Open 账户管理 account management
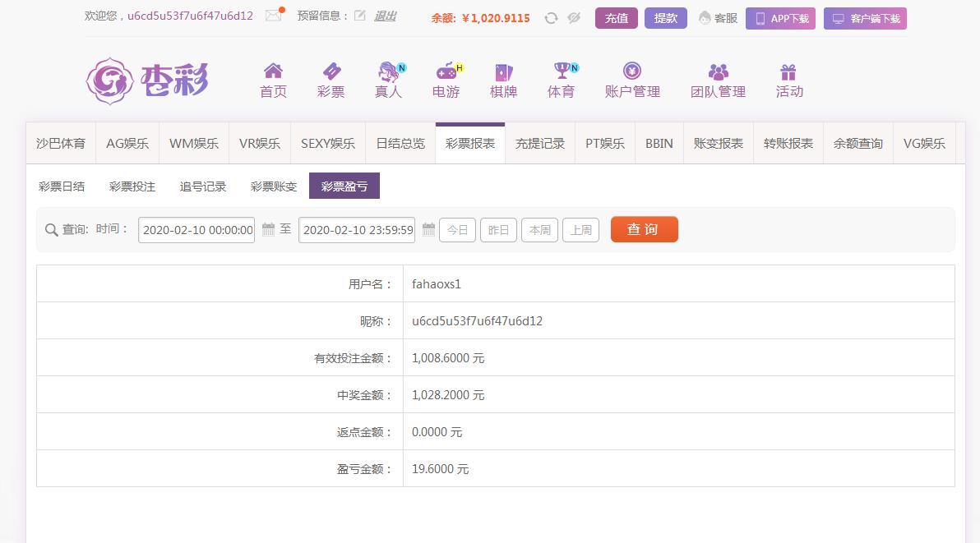Image resolution: width=980 pixels, height=543 pixels. click(x=632, y=81)
